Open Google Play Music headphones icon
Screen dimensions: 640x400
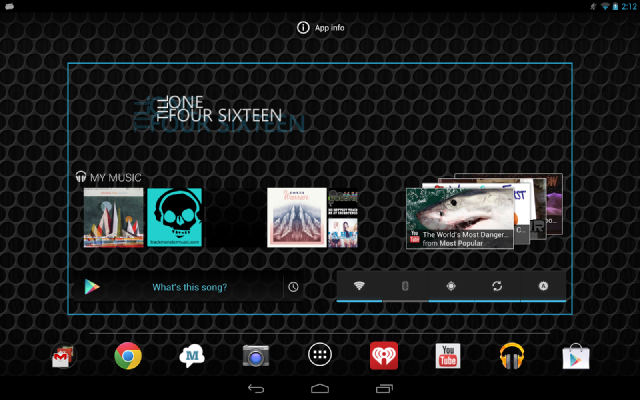(x=512, y=356)
